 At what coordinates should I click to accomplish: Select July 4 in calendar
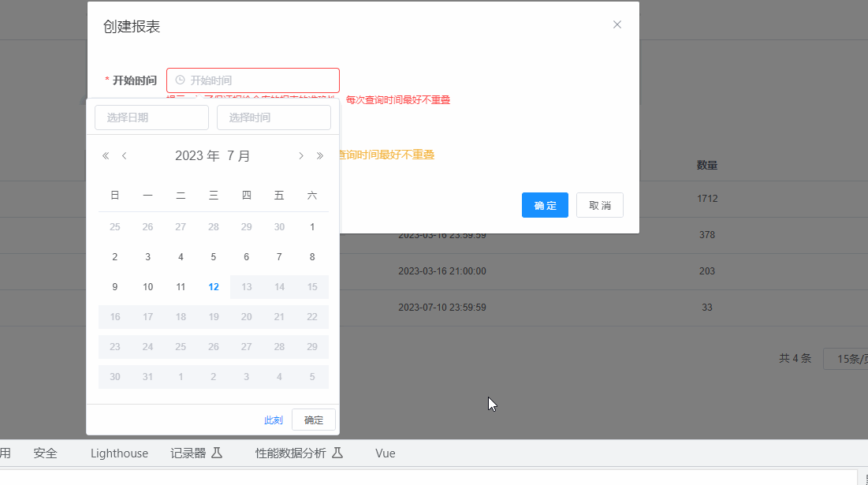(181, 257)
